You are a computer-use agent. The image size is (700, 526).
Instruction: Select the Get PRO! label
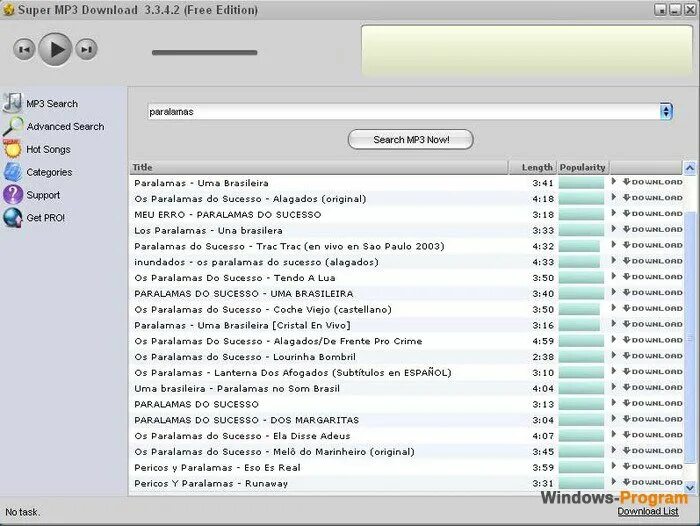click(46, 218)
